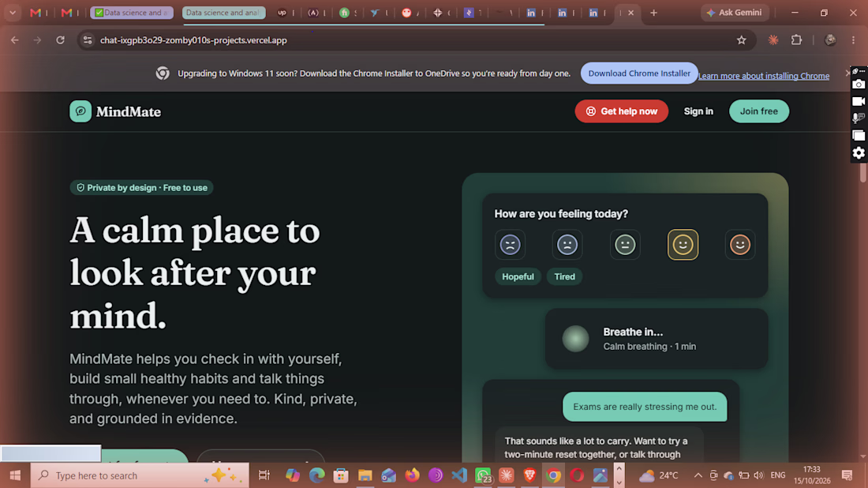The width and height of the screenshot is (868, 488).
Task: Open a new browser tab
Action: point(654,12)
